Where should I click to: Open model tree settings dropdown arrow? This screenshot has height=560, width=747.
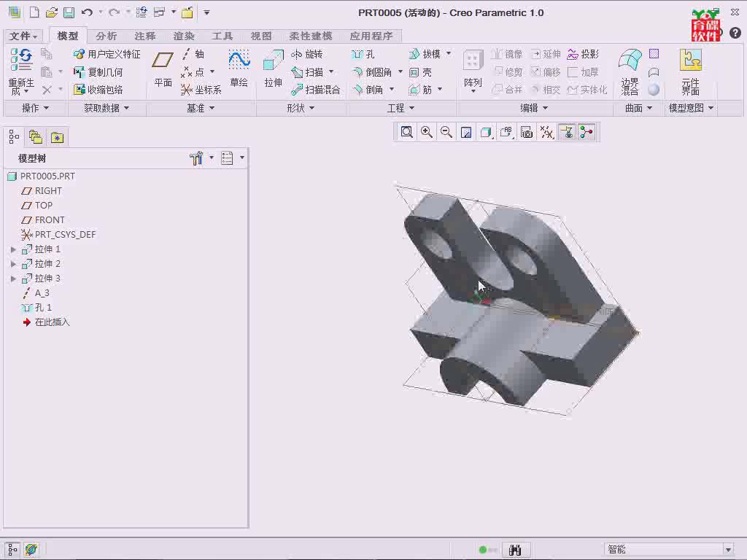tap(212, 157)
